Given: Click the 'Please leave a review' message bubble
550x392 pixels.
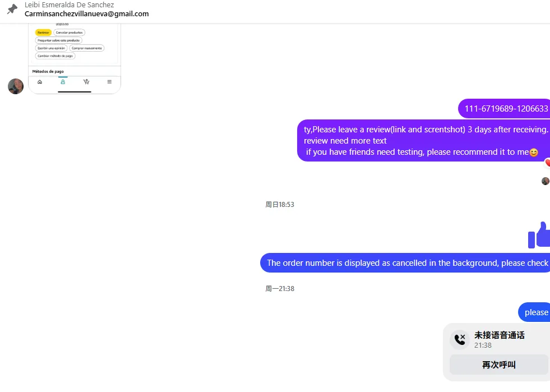Looking at the screenshot, I should coord(424,140).
